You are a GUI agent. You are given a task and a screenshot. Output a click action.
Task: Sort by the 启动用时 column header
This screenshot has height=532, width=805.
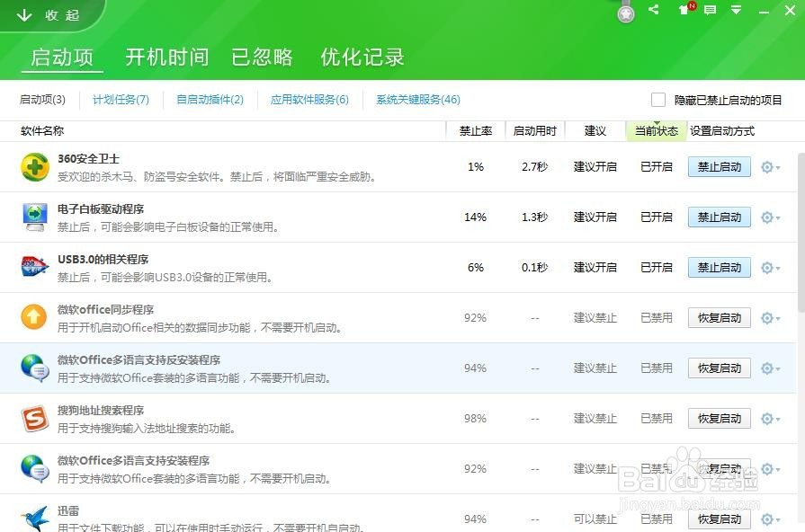click(x=534, y=131)
